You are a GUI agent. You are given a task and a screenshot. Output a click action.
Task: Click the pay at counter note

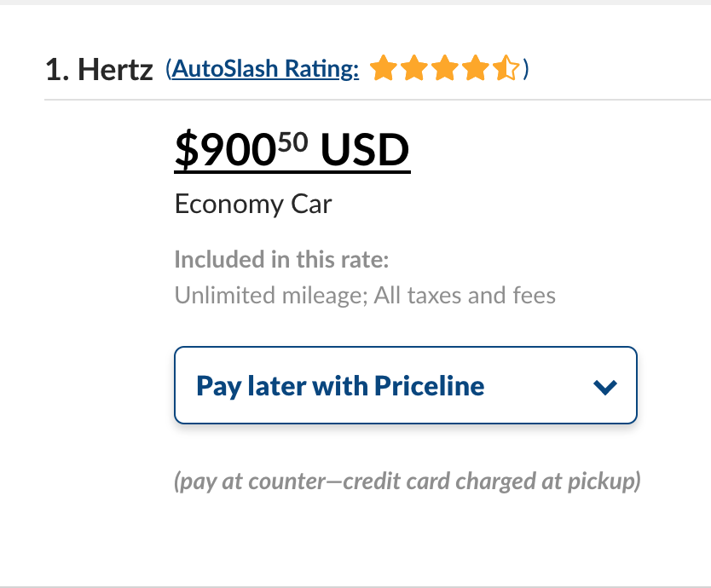(407, 481)
